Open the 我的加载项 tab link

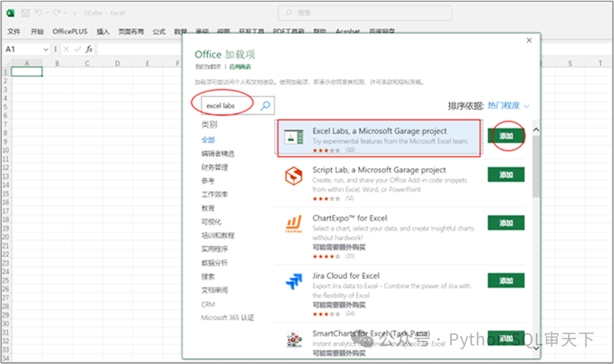pos(208,67)
